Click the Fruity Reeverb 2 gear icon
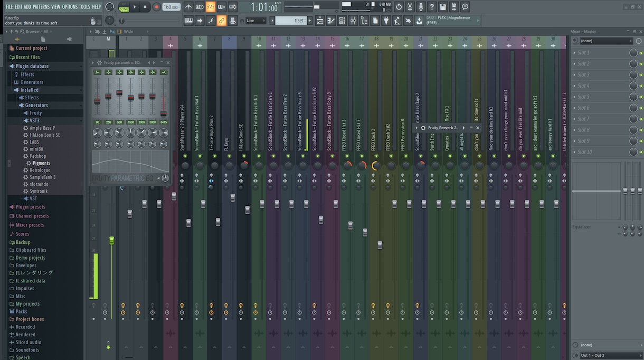 pyautogui.click(x=423, y=128)
